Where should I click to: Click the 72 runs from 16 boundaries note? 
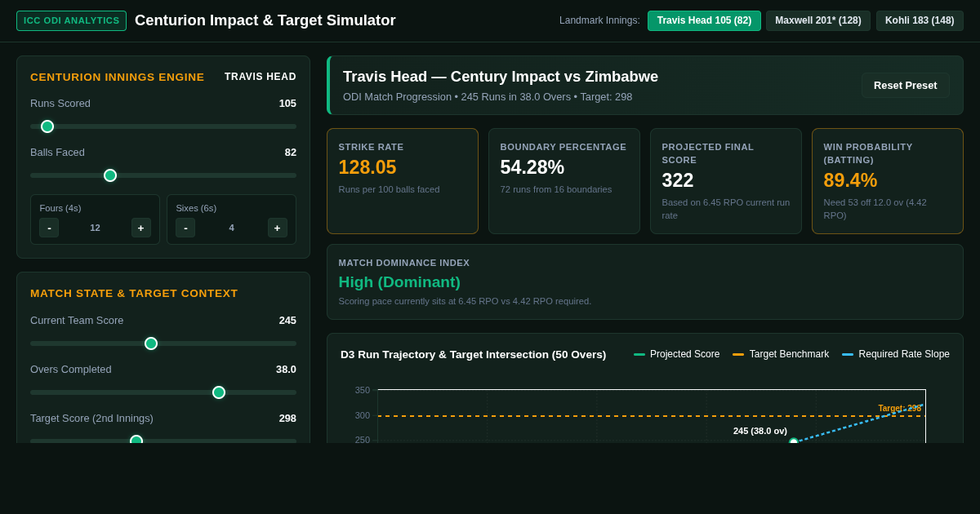tap(556, 189)
